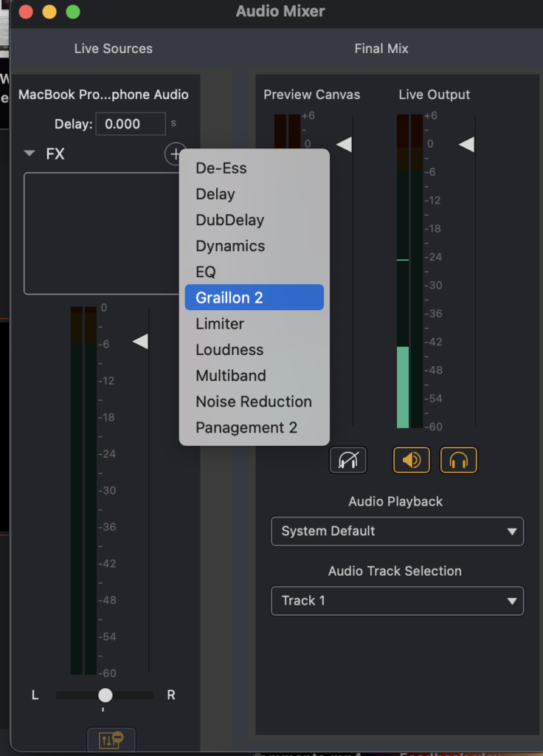Viewport: 543px width, 756px height.
Task: Click the Delay value input field
Action: [131, 123]
